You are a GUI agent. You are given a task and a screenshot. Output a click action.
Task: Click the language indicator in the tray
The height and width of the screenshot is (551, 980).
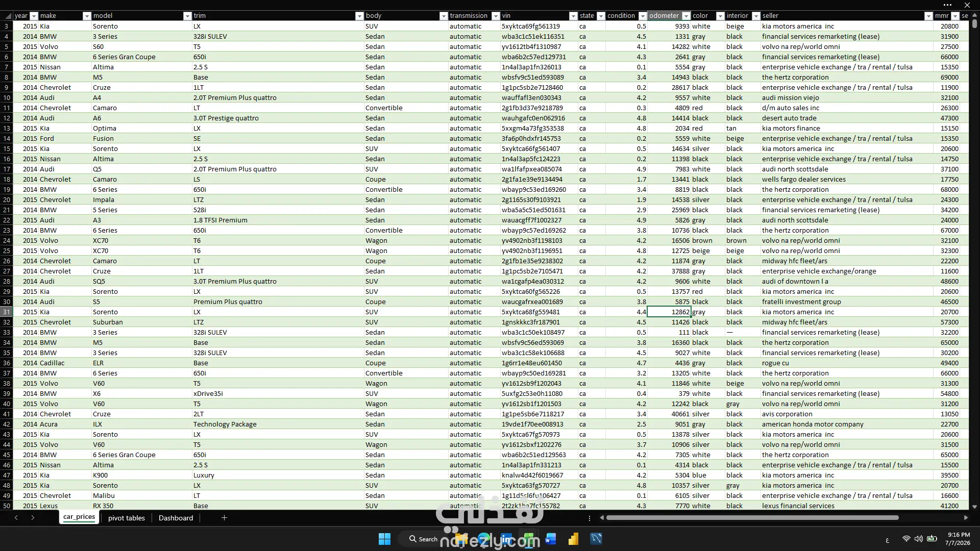coord(887,539)
